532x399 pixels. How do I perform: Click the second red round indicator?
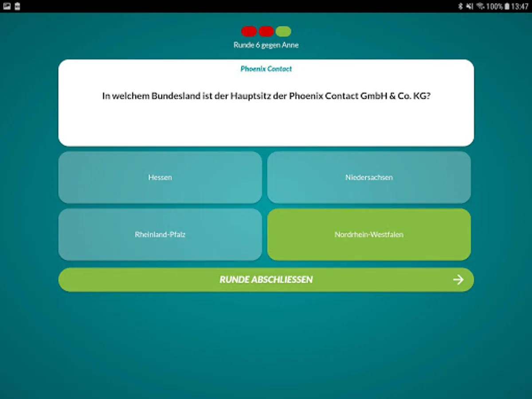tap(266, 31)
